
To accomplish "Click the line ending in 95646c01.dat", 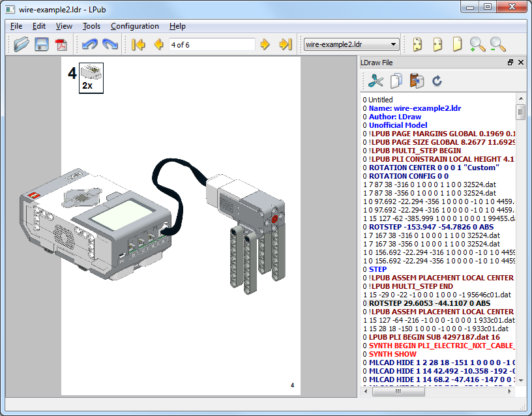I will pyautogui.click(x=437, y=295).
